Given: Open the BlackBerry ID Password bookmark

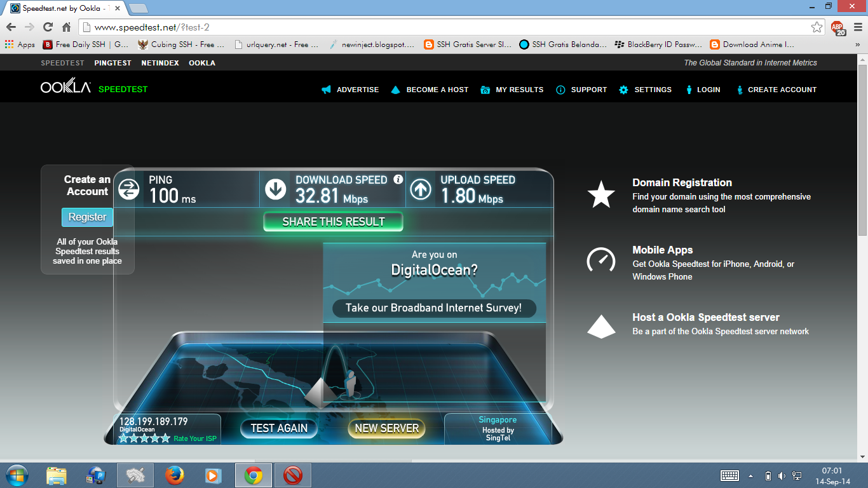Looking at the screenshot, I should [x=658, y=44].
